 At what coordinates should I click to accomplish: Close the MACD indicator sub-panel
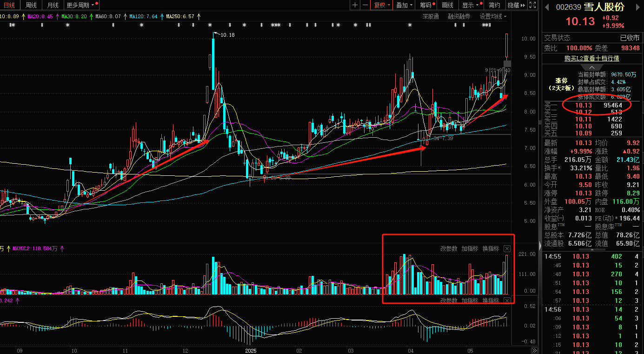pos(507,301)
